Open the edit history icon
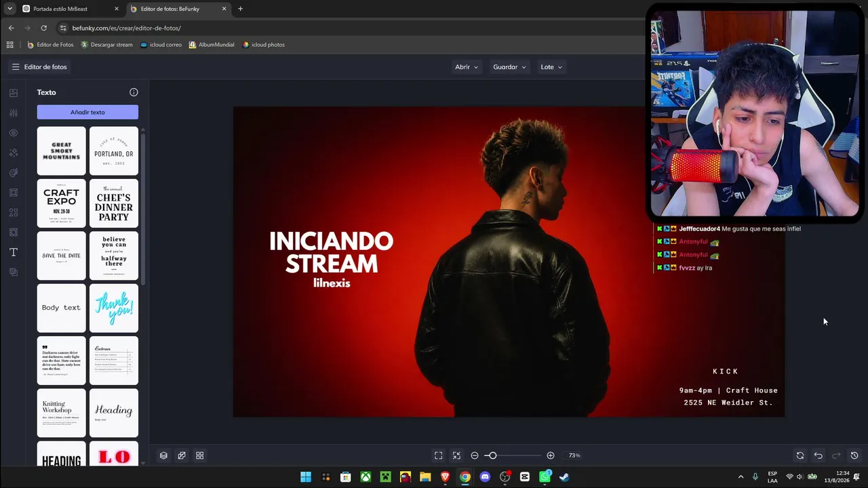The height and width of the screenshot is (488, 868). 854,455
